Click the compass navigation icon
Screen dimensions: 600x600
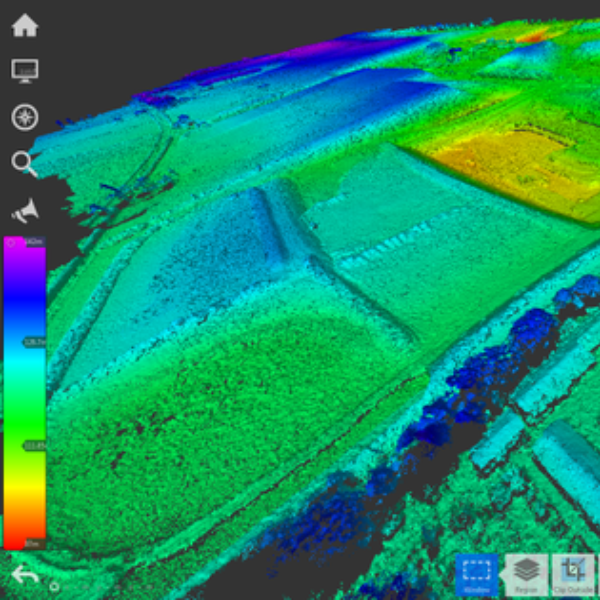pos(24,117)
